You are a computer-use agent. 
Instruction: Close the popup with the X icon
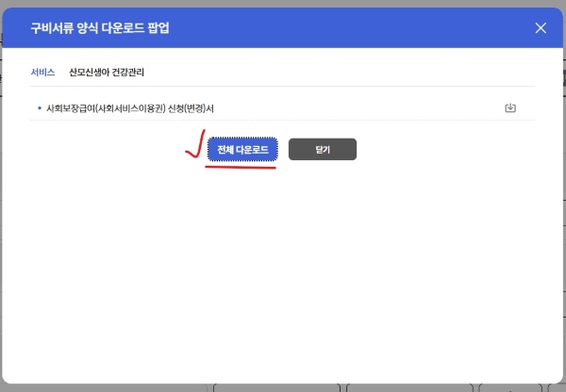click(541, 27)
